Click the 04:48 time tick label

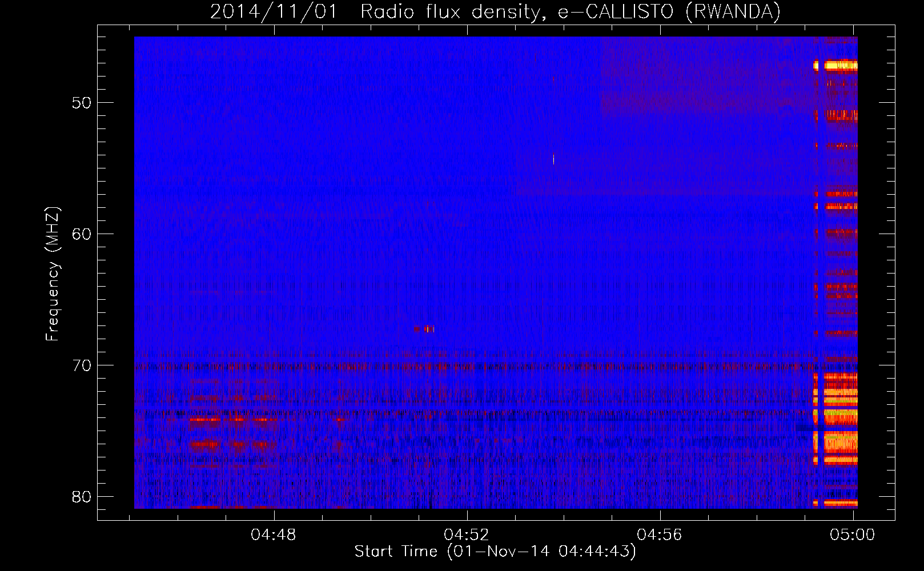(274, 535)
